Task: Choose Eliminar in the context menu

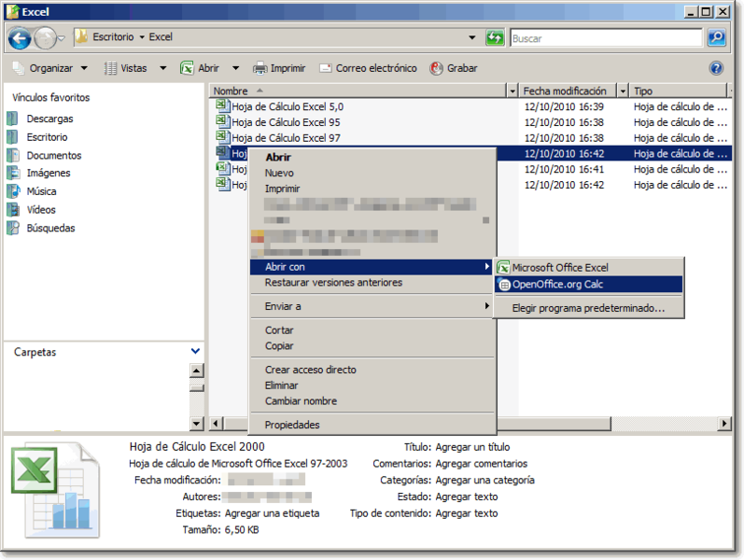Action: click(372, 385)
